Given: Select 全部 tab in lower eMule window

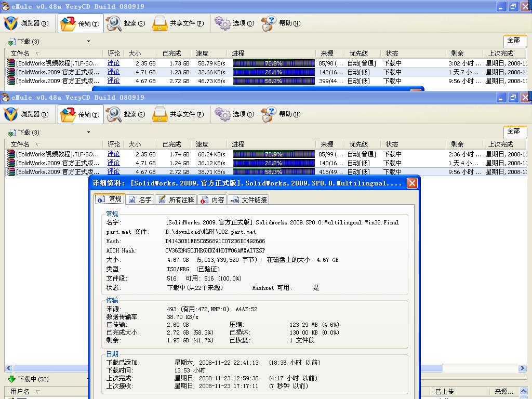Looking at the screenshot, I should tap(514, 131).
